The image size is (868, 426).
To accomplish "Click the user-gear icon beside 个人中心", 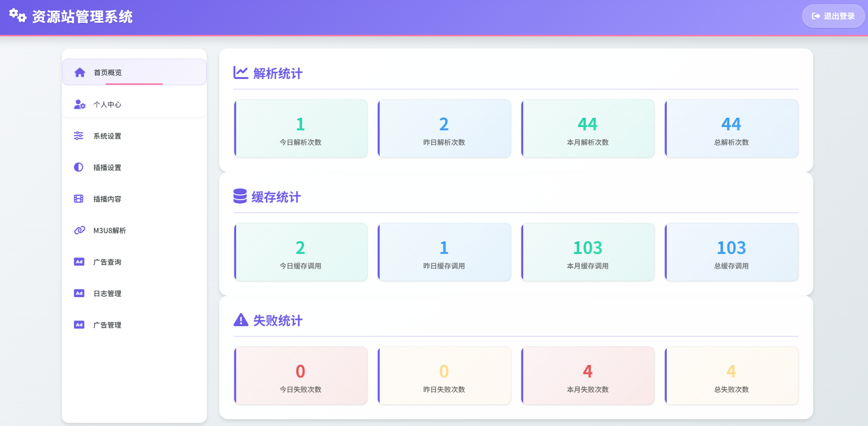I will point(80,104).
